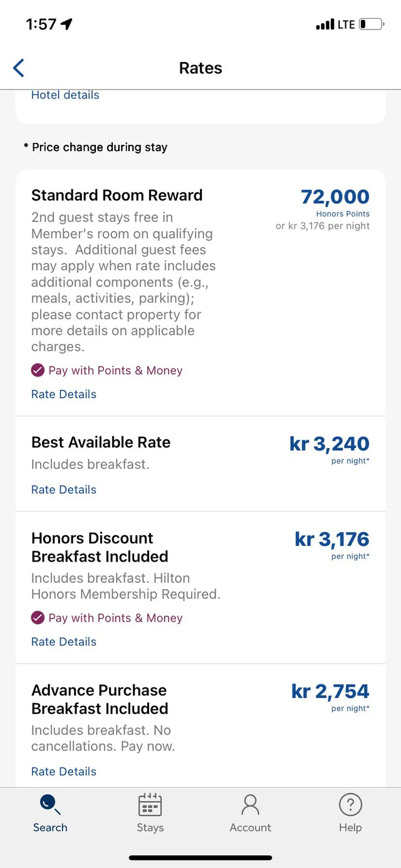Open the Stays calendar icon

click(x=150, y=804)
